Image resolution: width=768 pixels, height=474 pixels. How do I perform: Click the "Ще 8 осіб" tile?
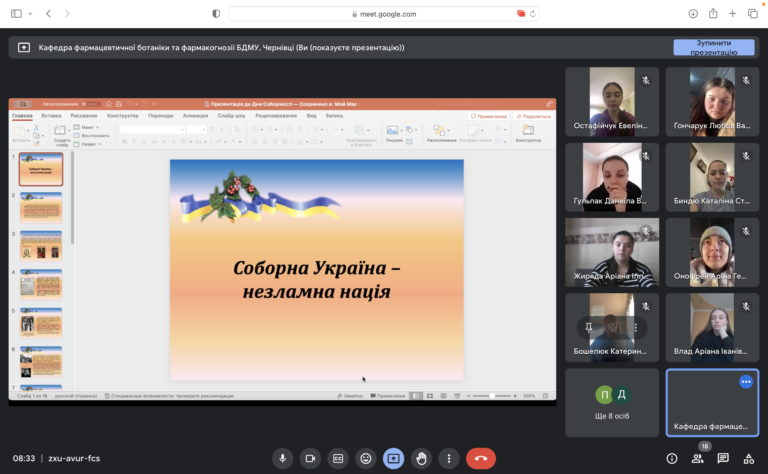pos(611,402)
